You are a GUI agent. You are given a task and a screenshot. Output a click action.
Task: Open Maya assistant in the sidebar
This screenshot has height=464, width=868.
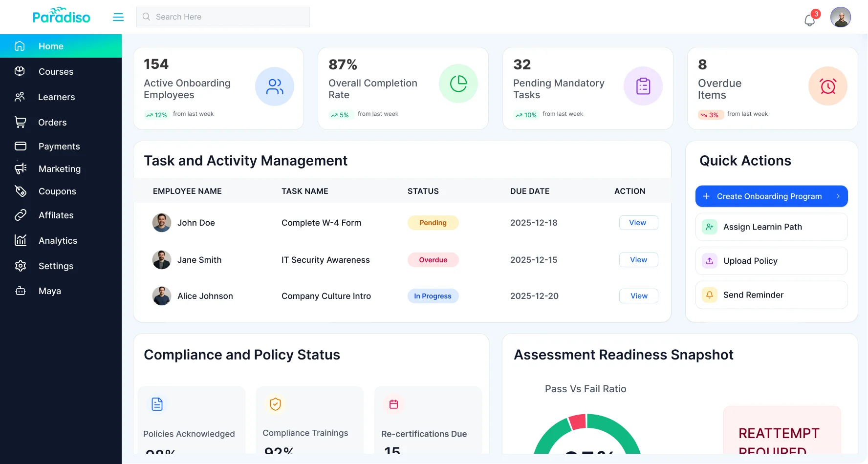pyautogui.click(x=49, y=291)
